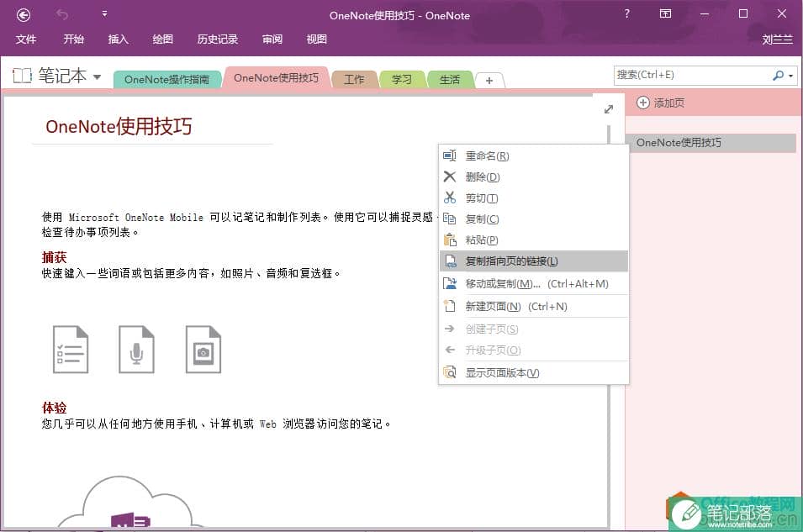Select OneNote使用技巧 page in page list
Image resolution: width=803 pixels, height=532 pixels.
click(x=712, y=143)
